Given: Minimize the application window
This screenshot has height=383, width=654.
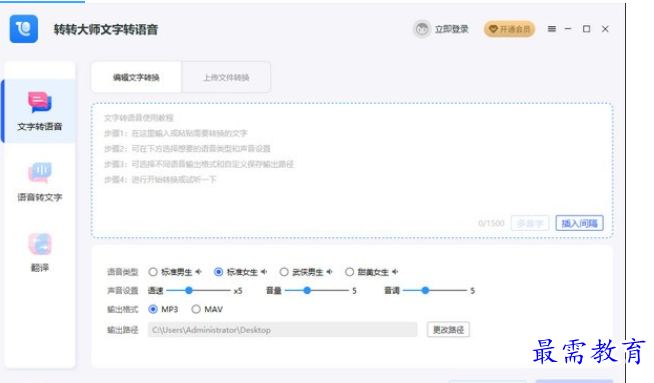Looking at the screenshot, I should click(x=568, y=29).
